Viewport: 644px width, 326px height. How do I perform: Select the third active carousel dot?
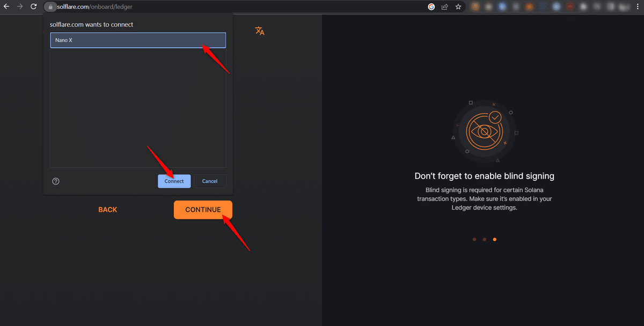point(495,240)
